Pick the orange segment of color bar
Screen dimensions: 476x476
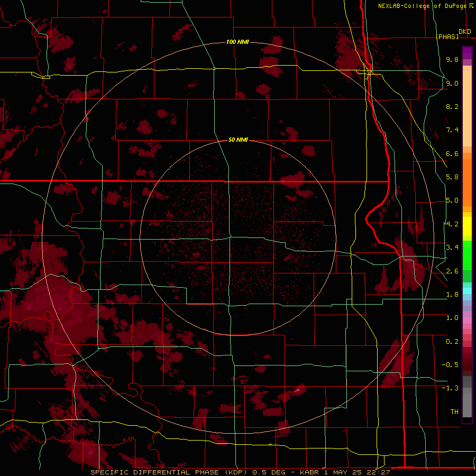(x=467, y=182)
